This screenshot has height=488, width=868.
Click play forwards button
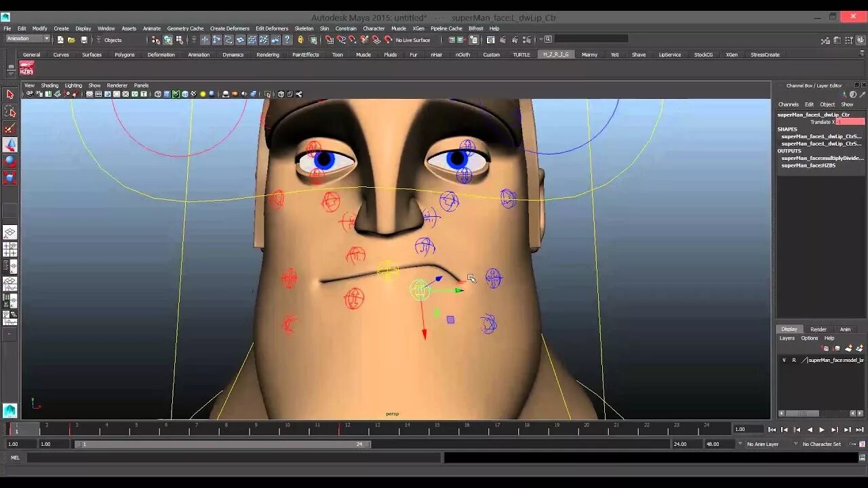(822, 430)
